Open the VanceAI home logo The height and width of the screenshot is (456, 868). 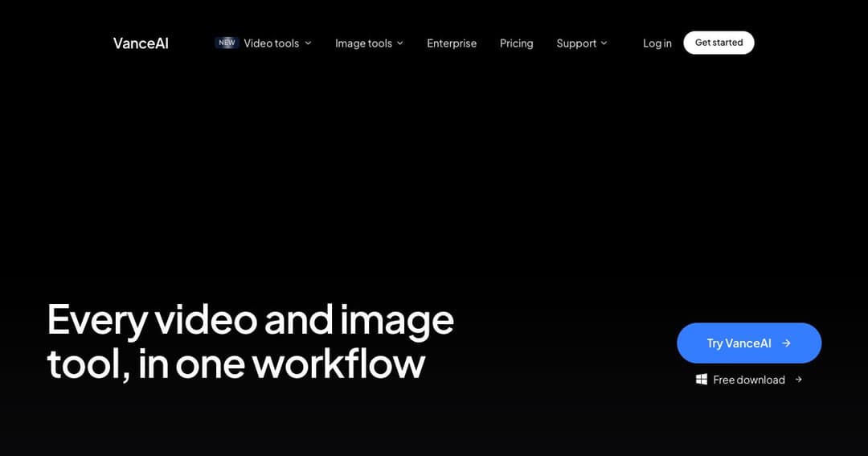point(141,43)
